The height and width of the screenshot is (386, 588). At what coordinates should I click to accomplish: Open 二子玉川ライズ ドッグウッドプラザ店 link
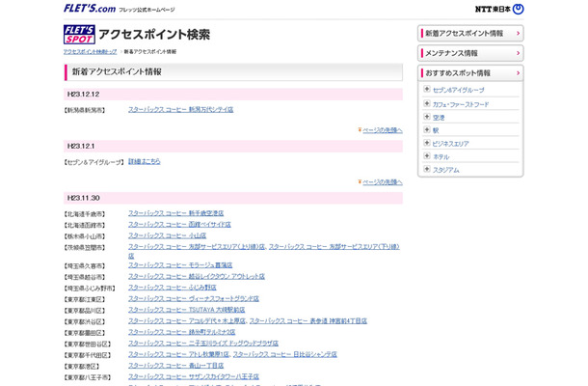pyautogui.click(x=203, y=344)
